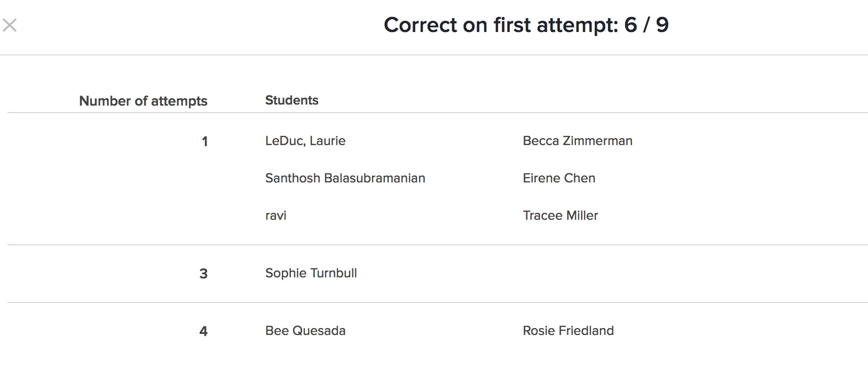Select Becca Zimmerman in the list
Viewport: 868px width, 367px height.
(577, 141)
